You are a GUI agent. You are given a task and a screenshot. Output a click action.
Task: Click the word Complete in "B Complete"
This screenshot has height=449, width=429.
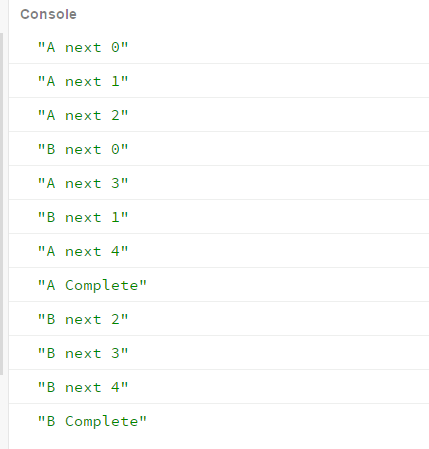tap(101, 422)
